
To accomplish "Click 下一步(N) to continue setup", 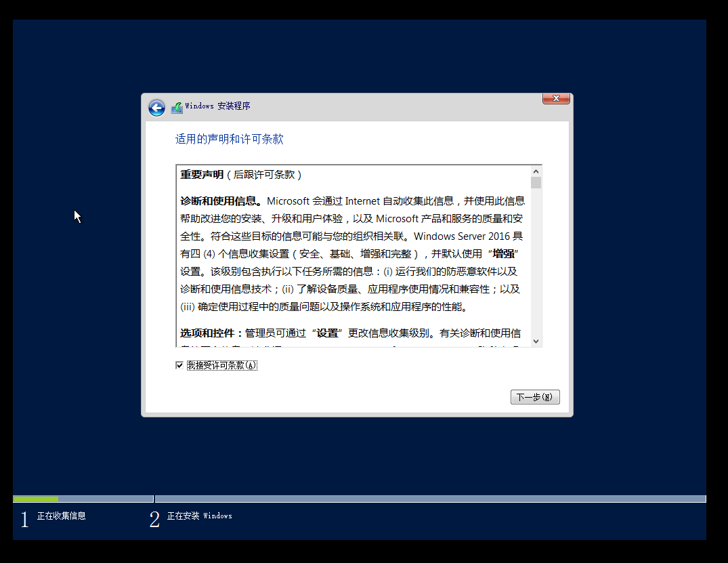I will coord(535,397).
